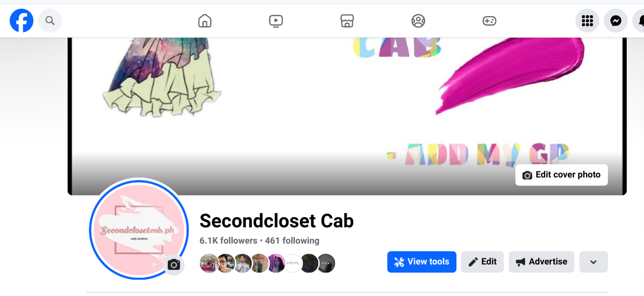Go to the Home feed icon
Viewport: 644px width, 296px height.
click(x=204, y=21)
